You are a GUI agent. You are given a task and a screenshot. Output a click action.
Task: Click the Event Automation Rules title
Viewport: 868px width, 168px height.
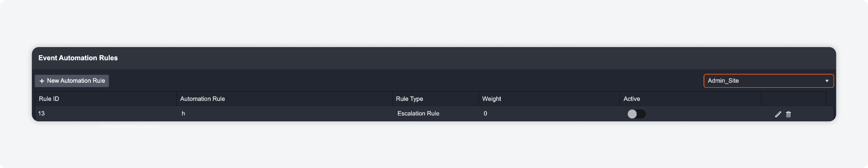click(x=78, y=58)
